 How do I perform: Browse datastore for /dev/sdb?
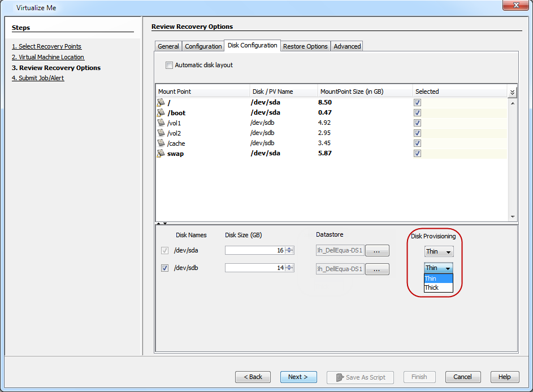(x=377, y=269)
